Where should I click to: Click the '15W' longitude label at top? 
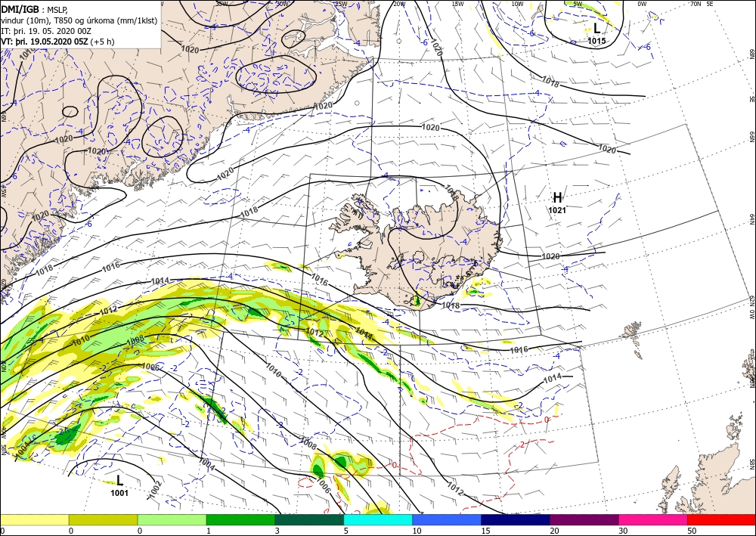tap(457, 4)
